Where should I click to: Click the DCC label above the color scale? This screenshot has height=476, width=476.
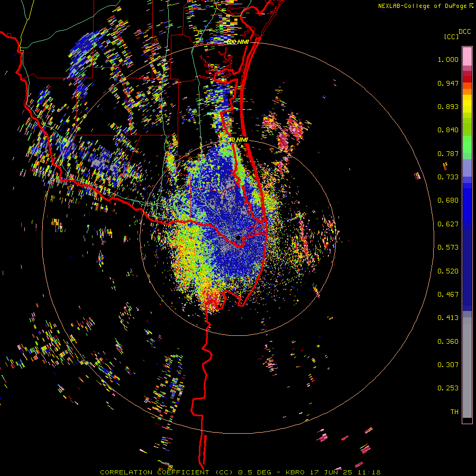[464, 32]
